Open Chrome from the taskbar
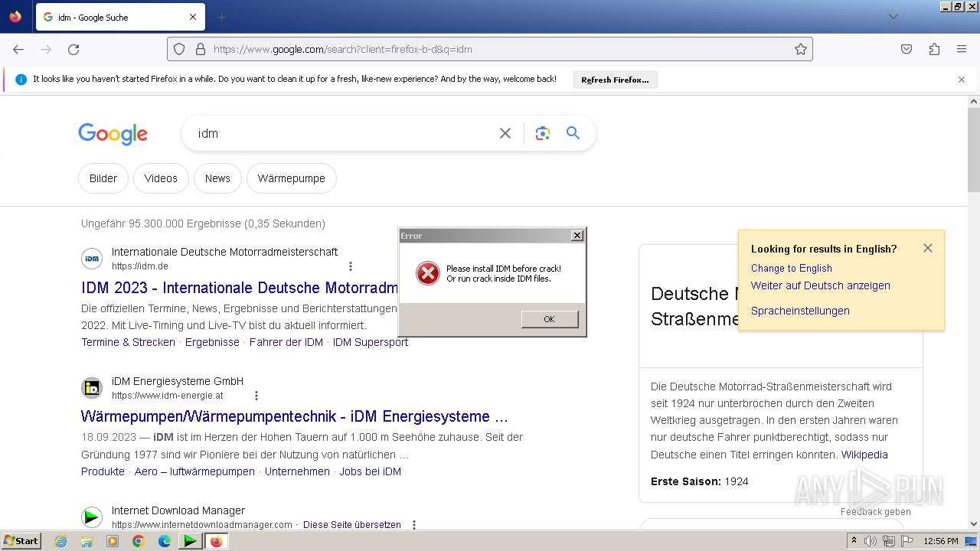Image resolution: width=980 pixels, height=551 pixels. [x=139, y=541]
